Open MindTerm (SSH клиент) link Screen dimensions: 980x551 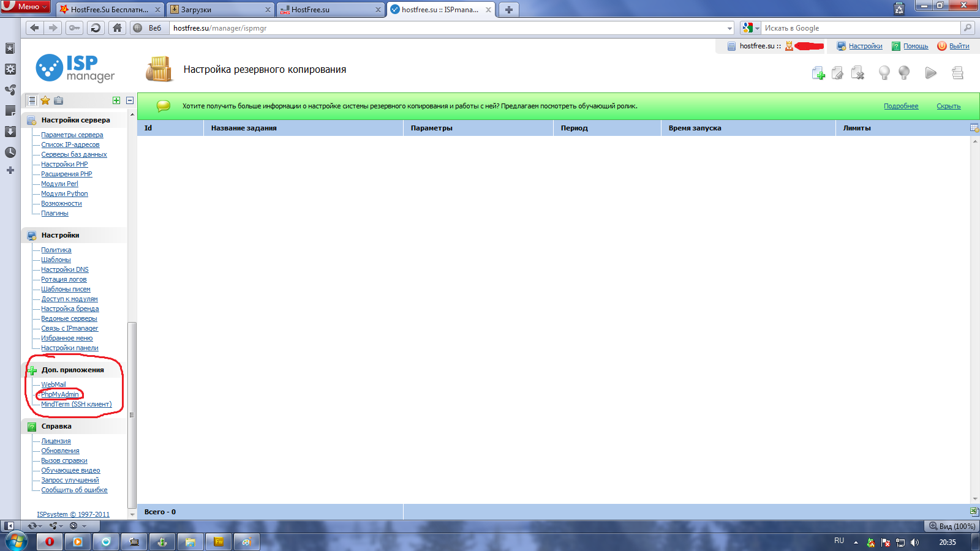click(x=77, y=404)
